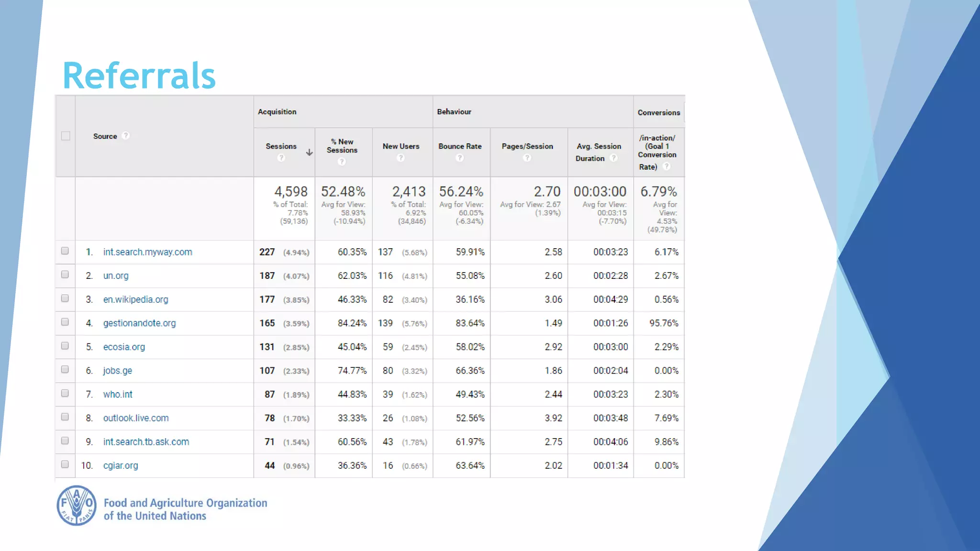Click outlook.live.com pages/session 3.92

(553, 418)
